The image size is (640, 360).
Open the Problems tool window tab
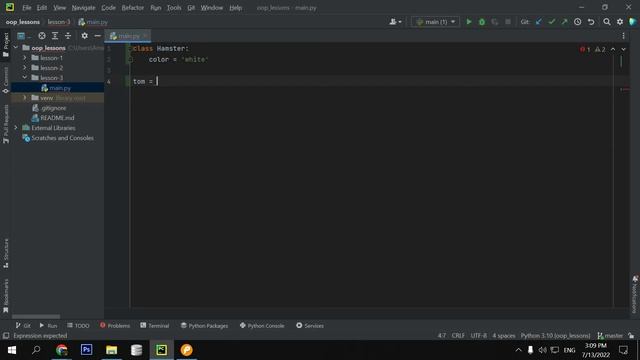[x=115, y=325]
